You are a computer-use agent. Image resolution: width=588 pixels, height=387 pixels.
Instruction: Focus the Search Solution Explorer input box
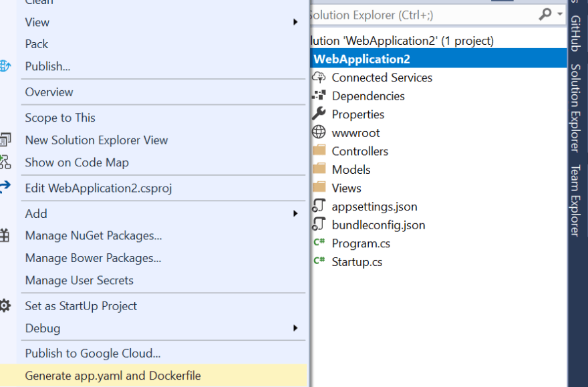coord(423,15)
